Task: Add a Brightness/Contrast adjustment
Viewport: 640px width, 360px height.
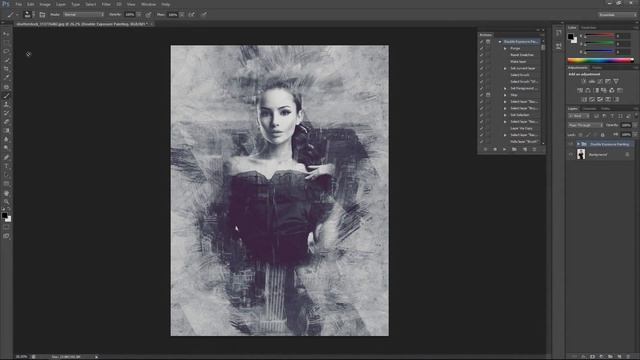Action: point(584,82)
